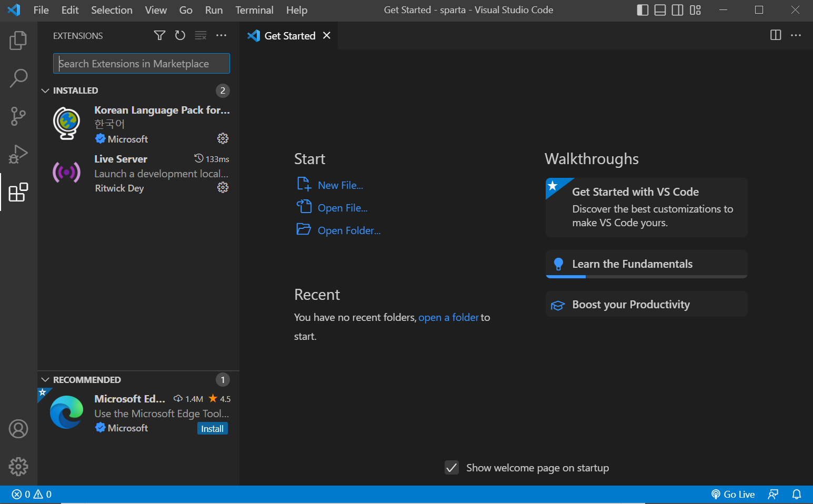
Task: Open the Search view in activity bar
Action: pos(18,78)
